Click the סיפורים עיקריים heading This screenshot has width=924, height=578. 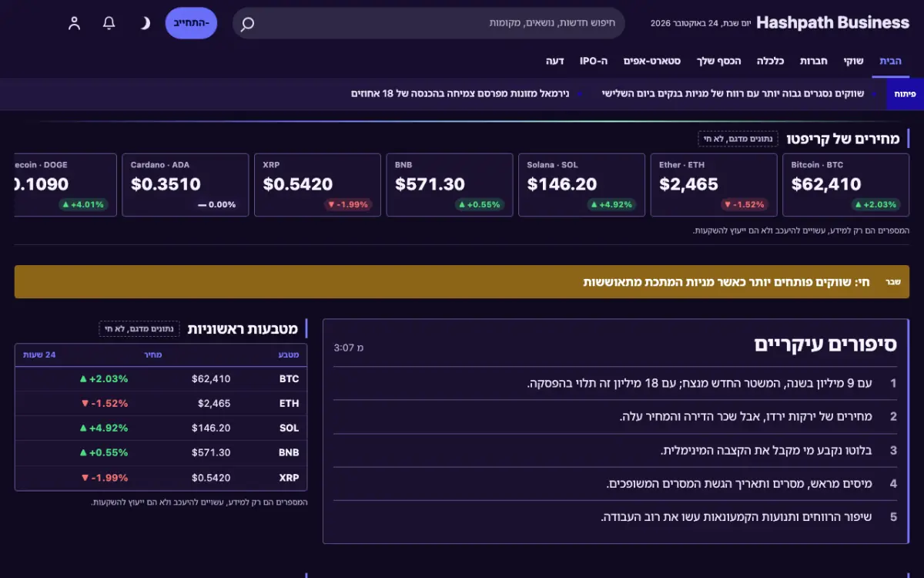click(x=825, y=344)
